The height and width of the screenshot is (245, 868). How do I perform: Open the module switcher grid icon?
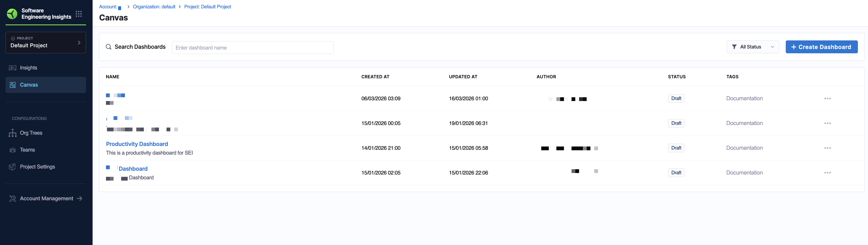pos(78,14)
